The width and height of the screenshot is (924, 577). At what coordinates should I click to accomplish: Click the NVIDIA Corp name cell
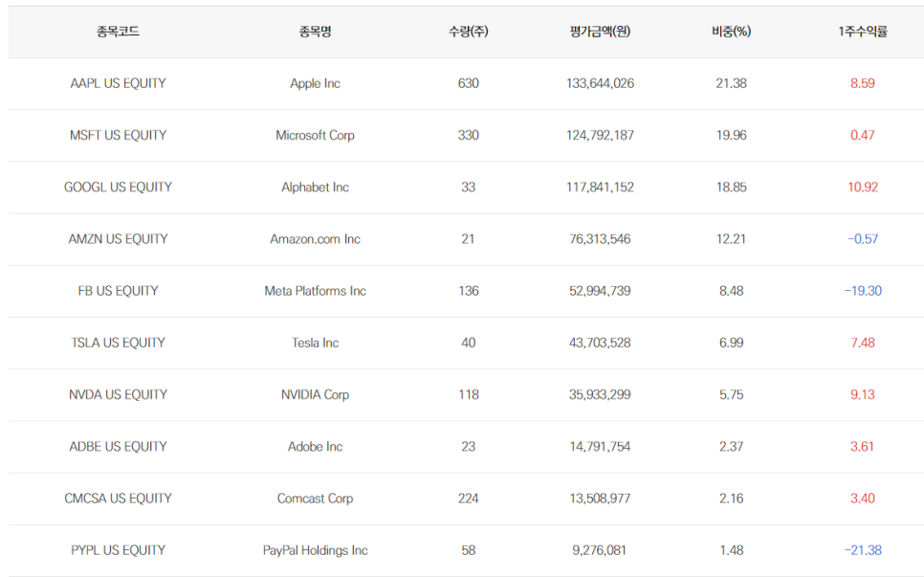(316, 394)
